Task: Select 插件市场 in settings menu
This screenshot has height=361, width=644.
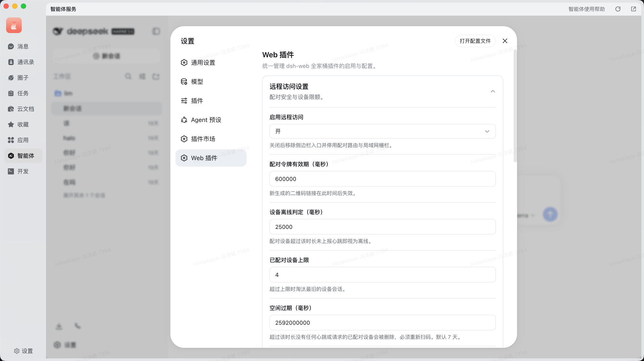Action: click(x=211, y=139)
